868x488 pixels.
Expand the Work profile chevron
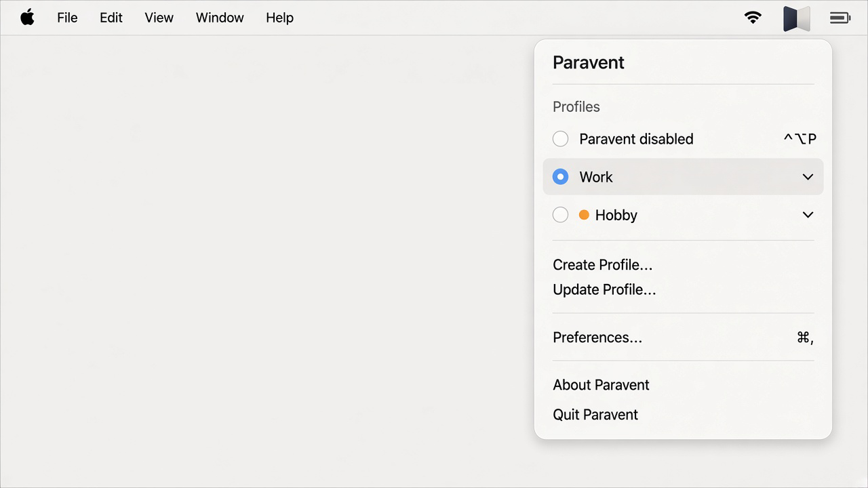click(x=808, y=177)
